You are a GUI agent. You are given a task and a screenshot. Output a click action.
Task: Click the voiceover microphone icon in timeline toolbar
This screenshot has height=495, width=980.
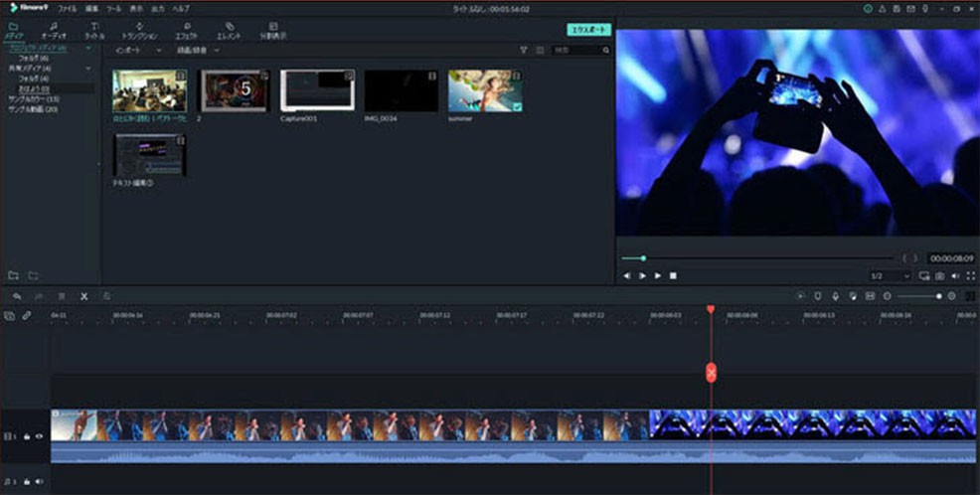pyautogui.click(x=835, y=295)
